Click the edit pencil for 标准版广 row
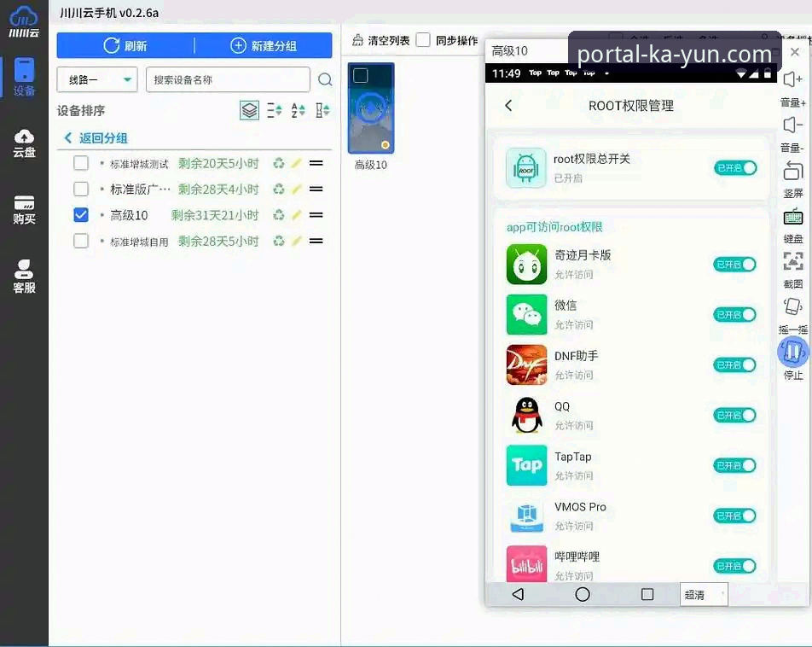 [296, 189]
